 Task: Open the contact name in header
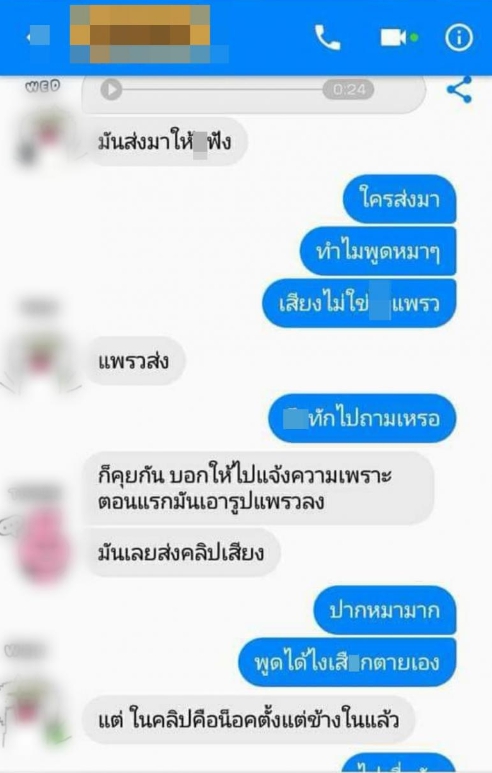pyautogui.click(x=141, y=35)
